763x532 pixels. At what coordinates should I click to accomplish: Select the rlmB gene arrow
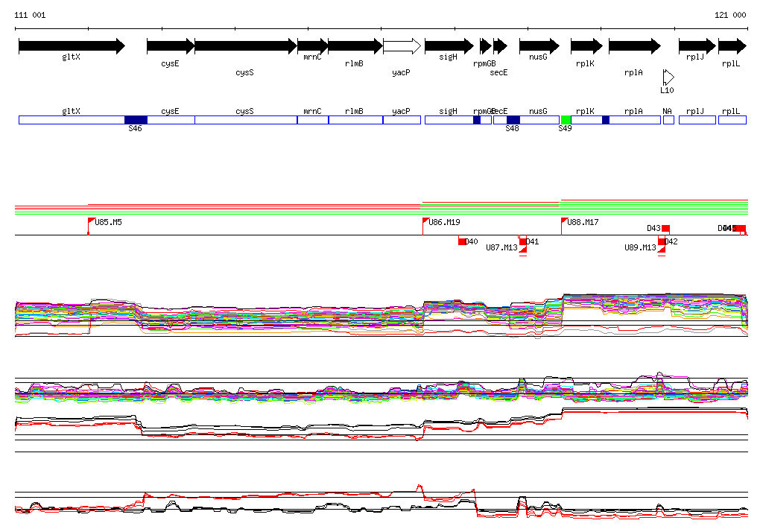[x=355, y=46]
